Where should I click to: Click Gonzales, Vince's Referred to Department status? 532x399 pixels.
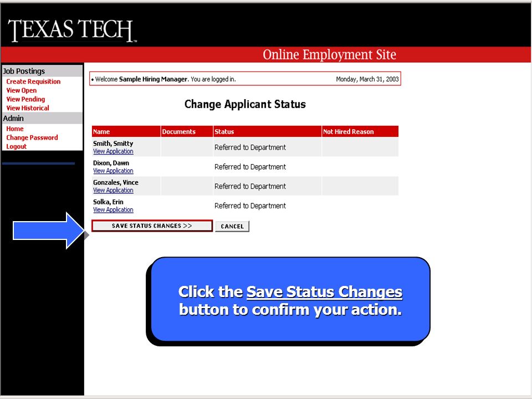click(250, 186)
